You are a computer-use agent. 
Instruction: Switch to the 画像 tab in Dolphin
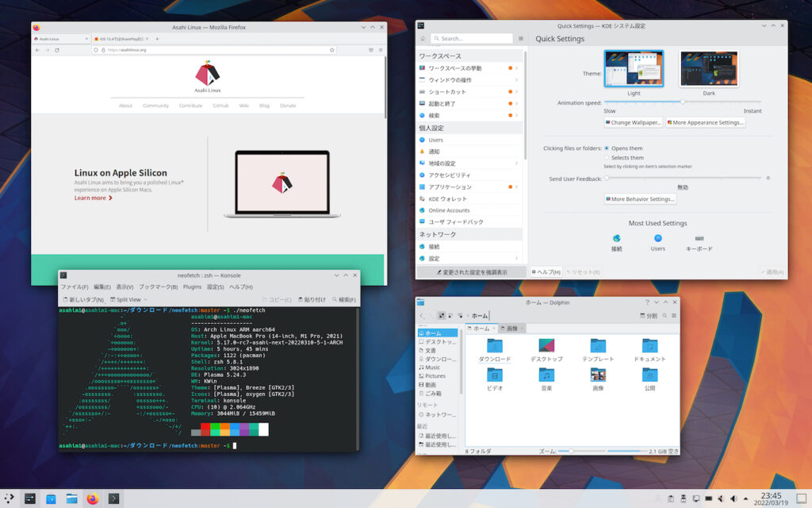511,328
